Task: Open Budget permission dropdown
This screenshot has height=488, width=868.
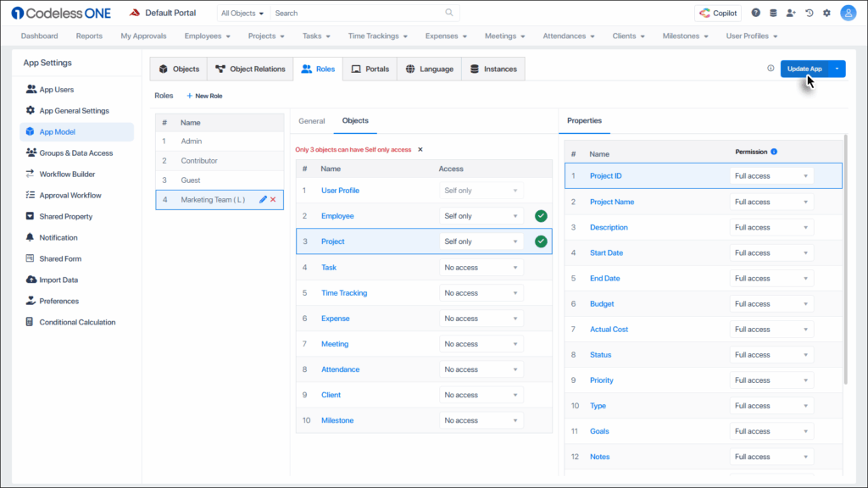Action: pyautogui.click(x=771, y=304)
